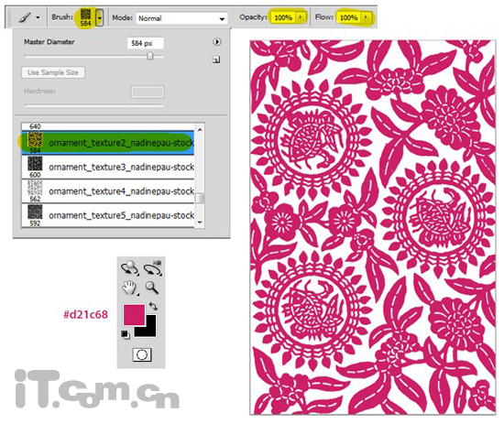This screenshot has width=504, height=424.
Task: Click the brush thumbnail labeled 592
Action: point(35,212)
